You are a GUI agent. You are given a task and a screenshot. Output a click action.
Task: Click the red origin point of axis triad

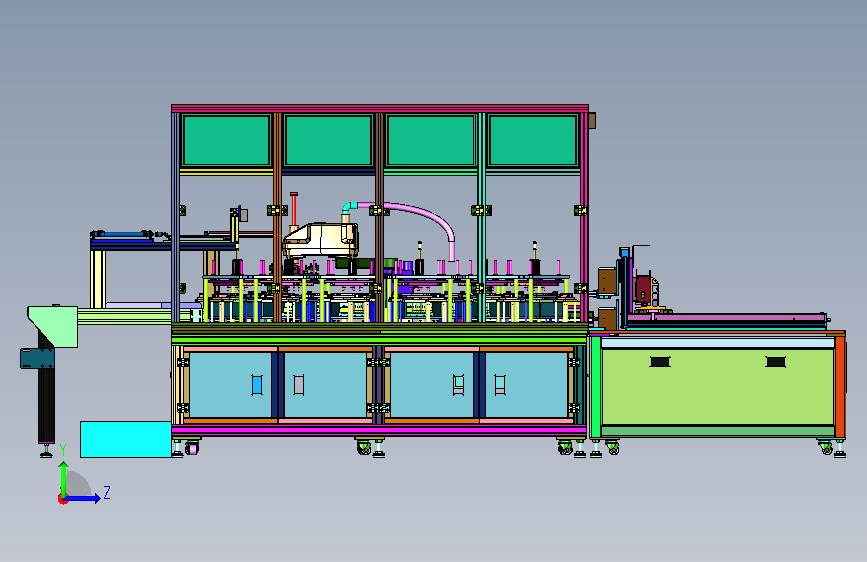click(62, 499)
